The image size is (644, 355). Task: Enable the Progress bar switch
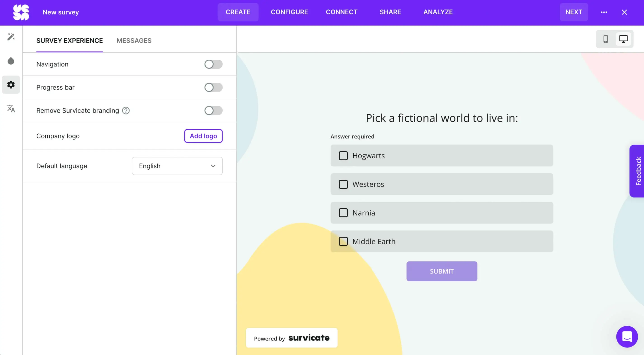[213, 87]
